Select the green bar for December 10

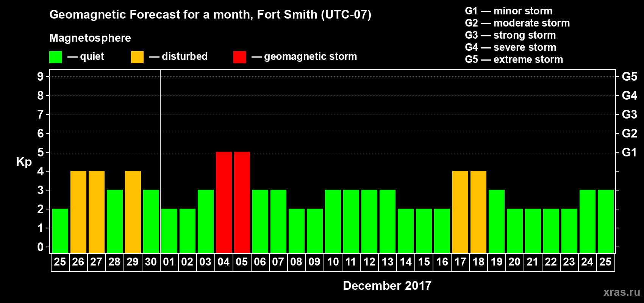[333, 221]
